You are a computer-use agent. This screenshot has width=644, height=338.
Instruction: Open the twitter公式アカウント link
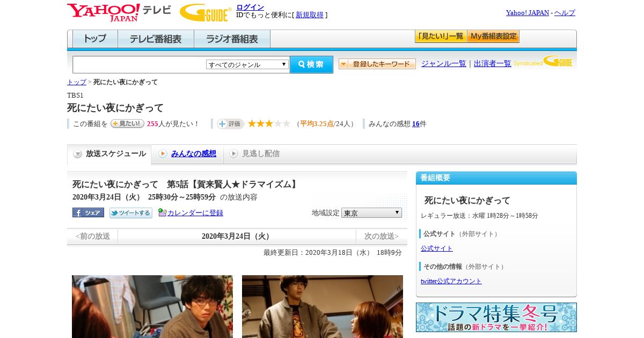pyautogui.click(x=451, y=281)
